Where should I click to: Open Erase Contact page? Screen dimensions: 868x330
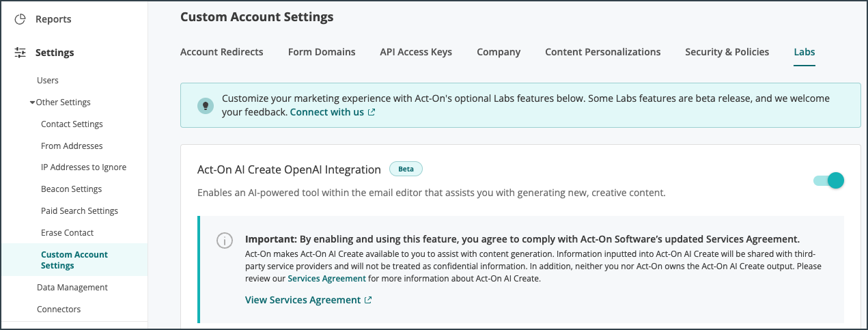(67, 233)
